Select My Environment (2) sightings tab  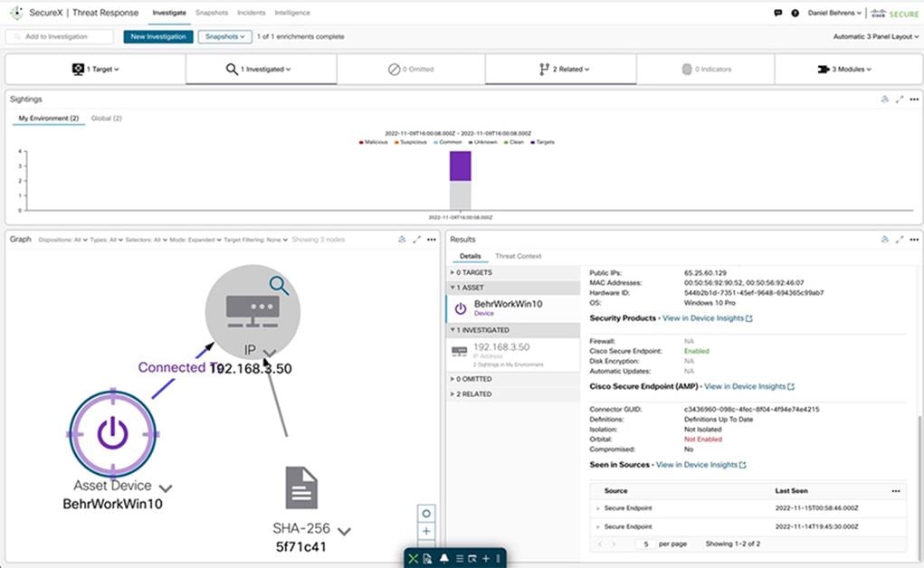click(48, 118)
